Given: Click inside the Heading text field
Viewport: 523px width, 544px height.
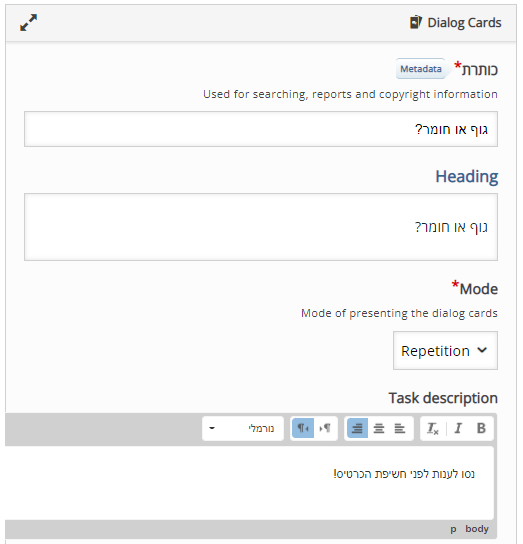Looking at the screenshot, I should (x=261, y=227).
